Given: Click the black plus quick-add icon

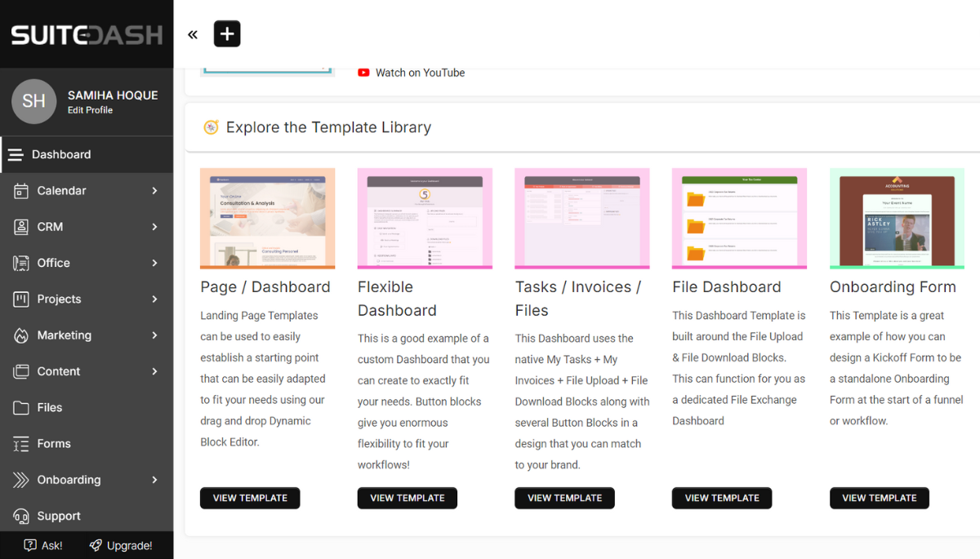Looking at the screenshot, I should tap(227, 34).
